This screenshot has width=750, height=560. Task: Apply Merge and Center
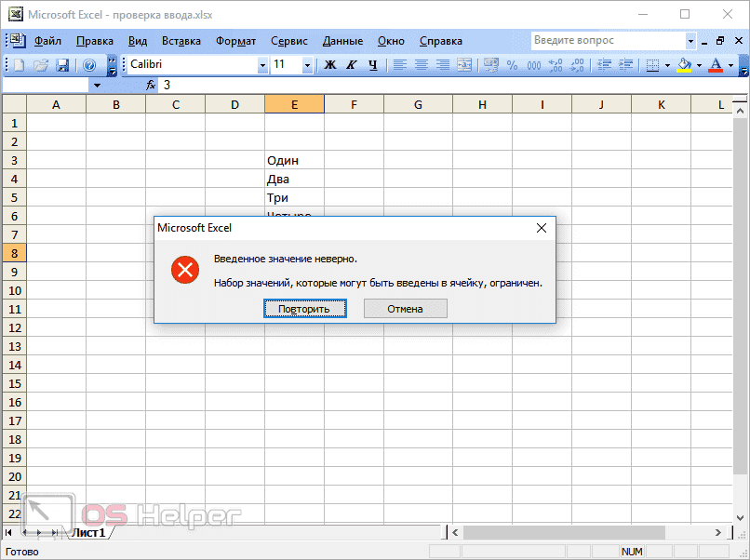[x=462, y=66]
